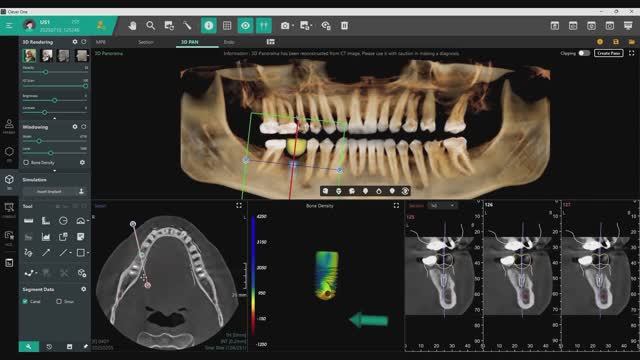Adjust the Windowing Width slider handle
This screenshot has width=640, height=360.
[x=39, y=141]
